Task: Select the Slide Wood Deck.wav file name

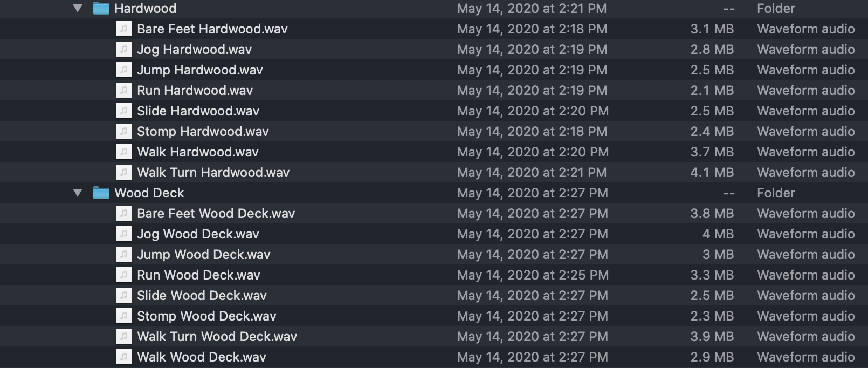Action: [202, 296]
